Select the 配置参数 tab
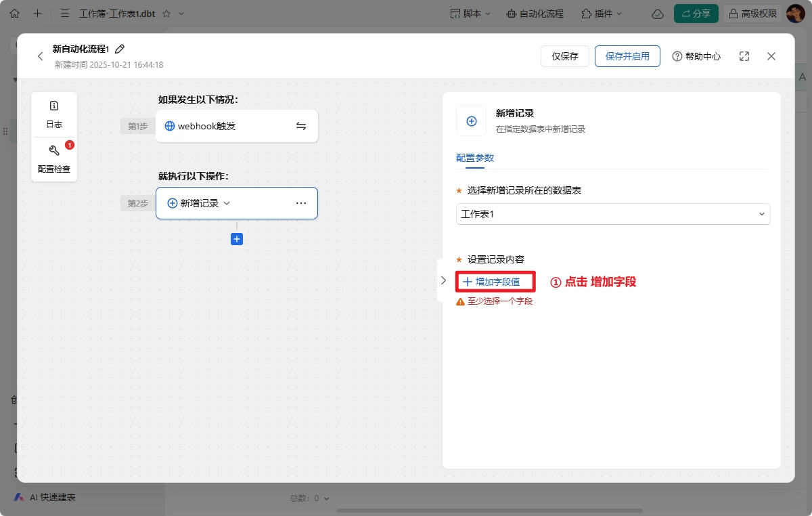This screenshot has width=812, height=516. tap(475, 158)
